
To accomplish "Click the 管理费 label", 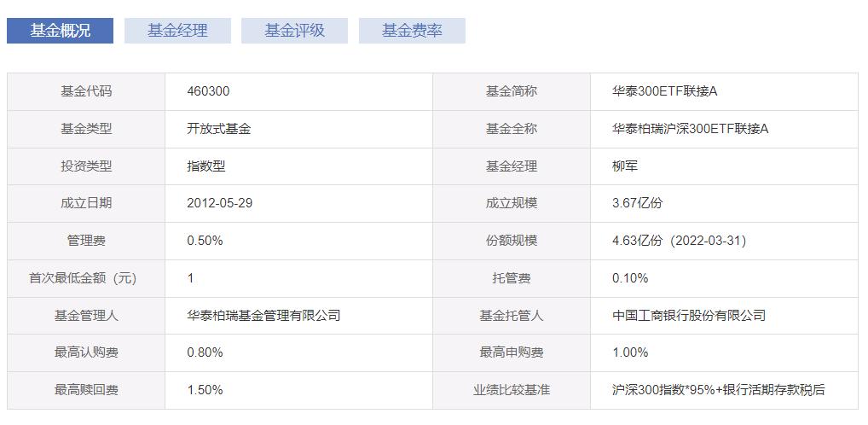I will point(86,241).
